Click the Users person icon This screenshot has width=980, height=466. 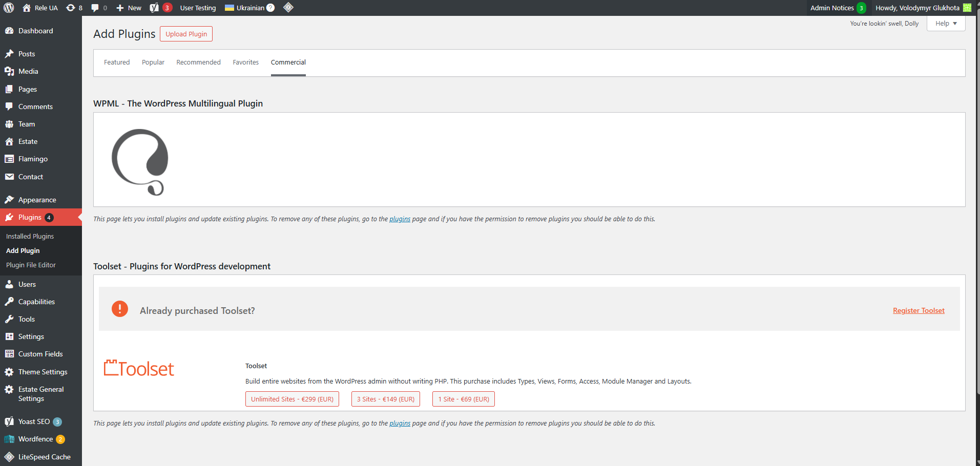click(9, 284)
